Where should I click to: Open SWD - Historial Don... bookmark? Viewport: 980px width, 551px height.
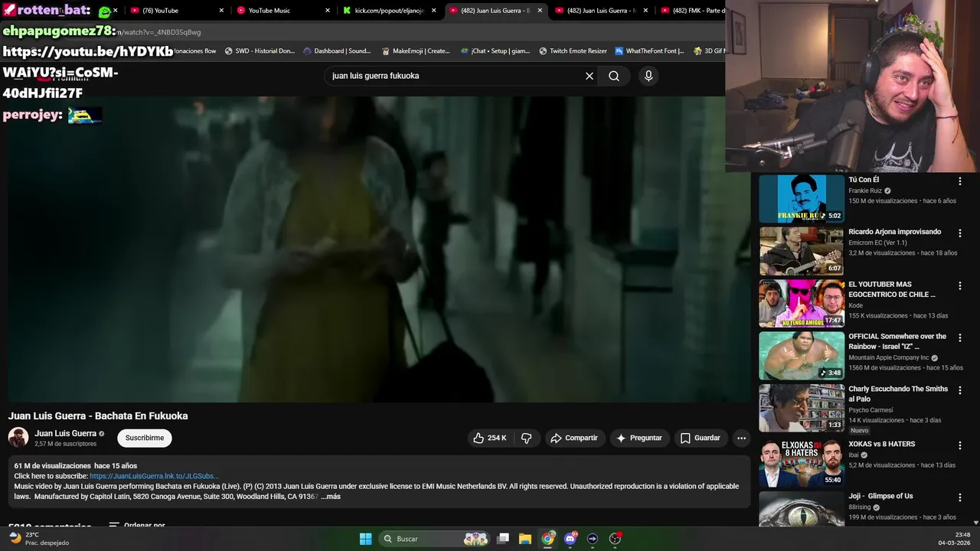[260, 51]
